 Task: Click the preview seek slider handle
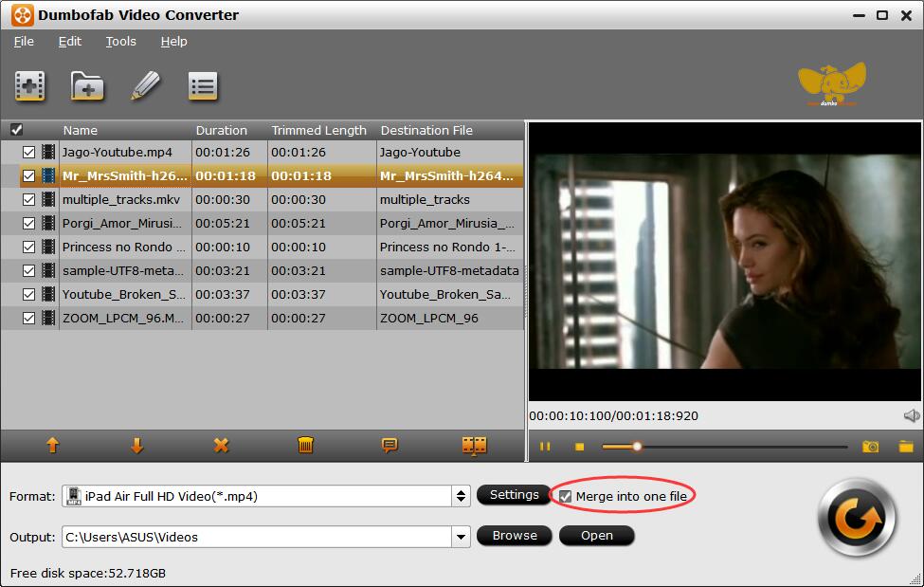click(637, 447)
